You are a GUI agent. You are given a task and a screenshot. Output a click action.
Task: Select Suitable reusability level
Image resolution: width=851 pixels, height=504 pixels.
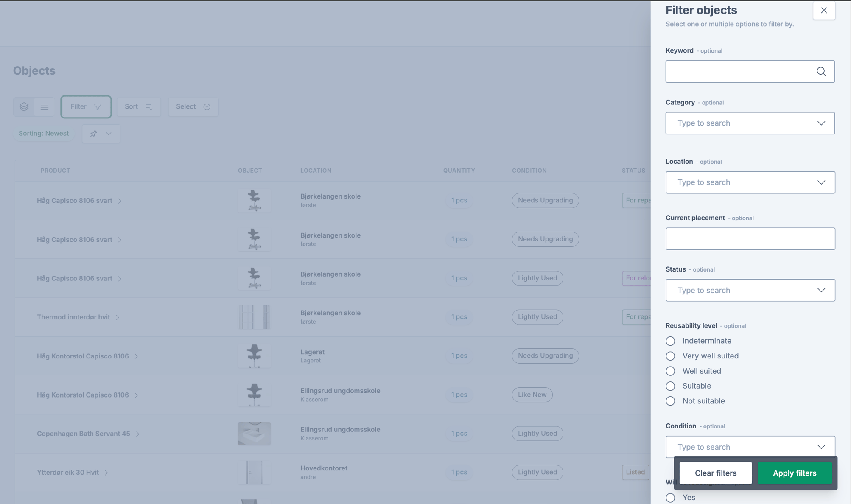[670, 386]
